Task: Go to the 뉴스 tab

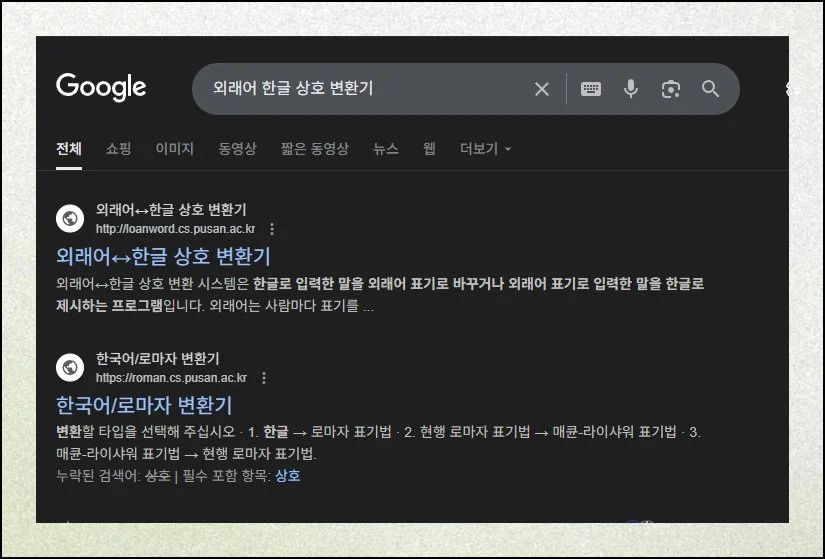Action: [x=385, y=149]
